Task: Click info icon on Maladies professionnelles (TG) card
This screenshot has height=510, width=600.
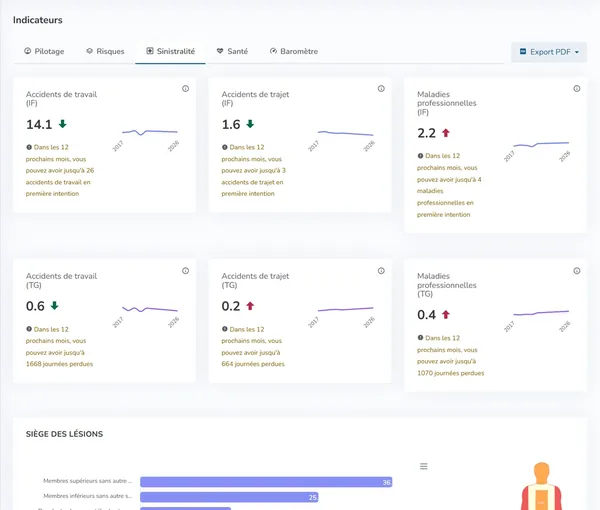Action: pos(577,271)
